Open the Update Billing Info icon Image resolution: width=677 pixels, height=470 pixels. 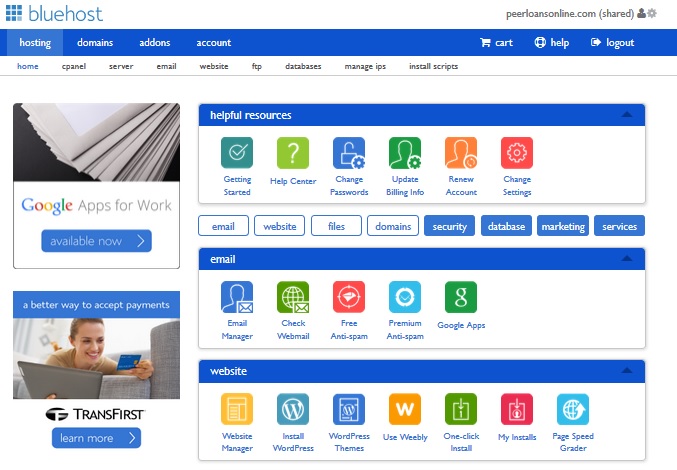click(x=405, y=152)
